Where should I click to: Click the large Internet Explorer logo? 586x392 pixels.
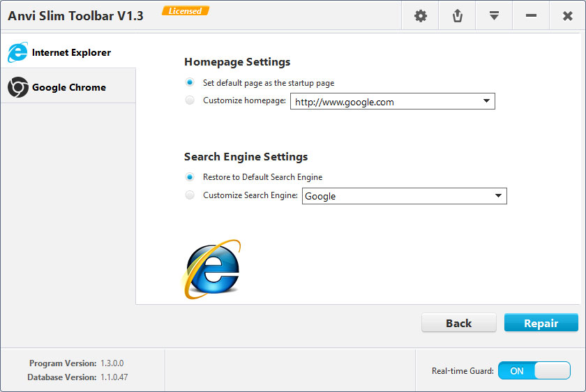click(212, 269)
